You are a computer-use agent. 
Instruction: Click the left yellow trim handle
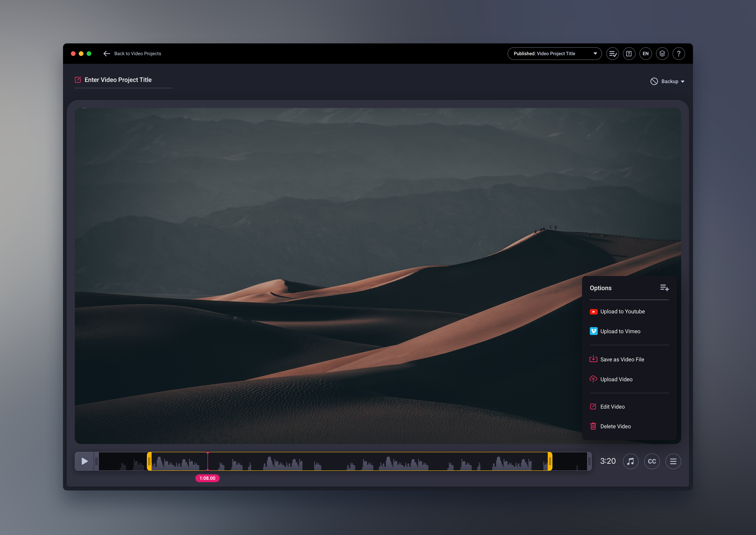(x=149, y=461)
